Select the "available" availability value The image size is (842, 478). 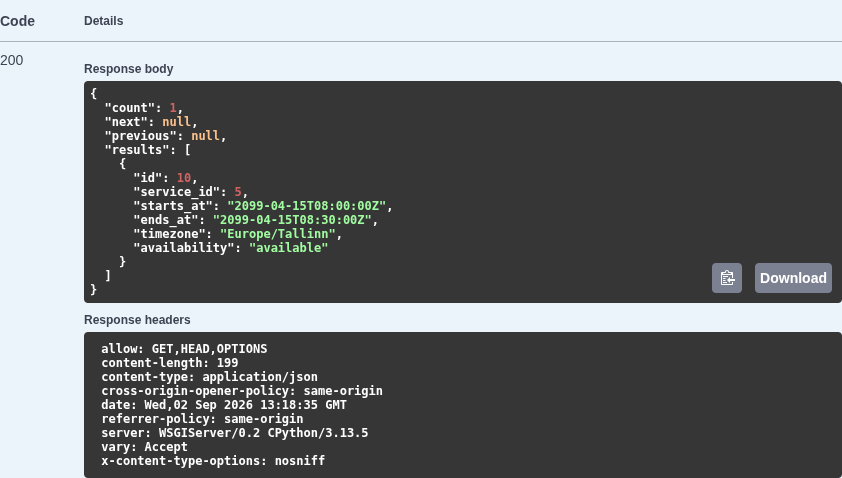click(x=288, y=248)
